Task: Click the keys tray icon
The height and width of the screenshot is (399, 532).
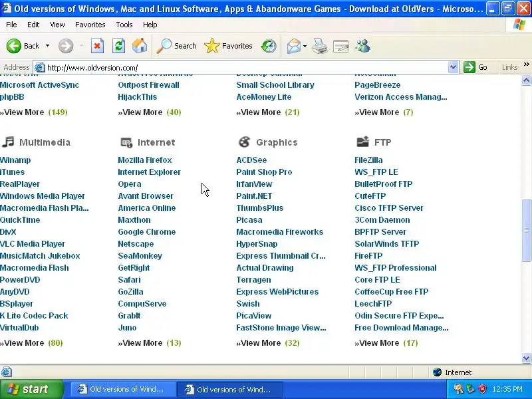Action: pyautogui.click(x=458, y=389)
